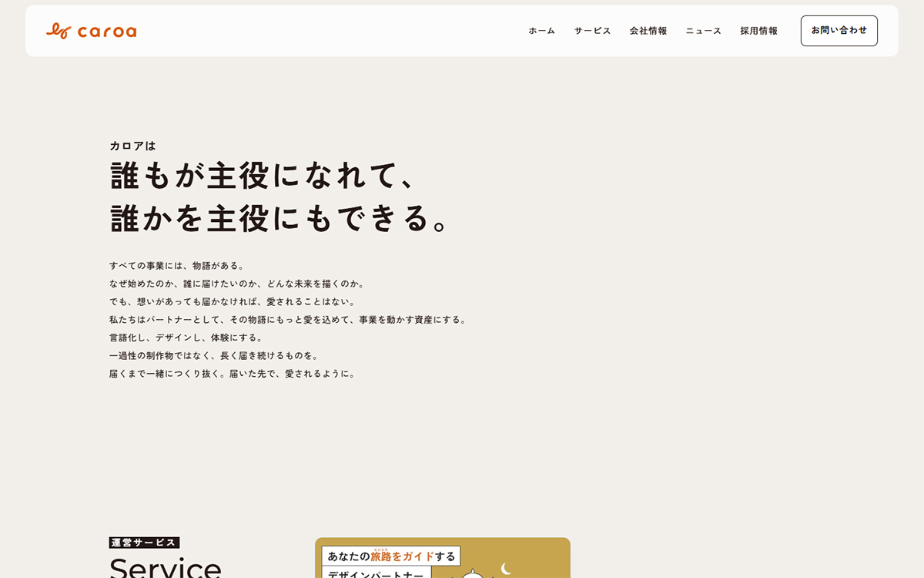Open the link labeled 旅路をガイド on the card
This screenshot has height=578, width=924.
[402, 556]
